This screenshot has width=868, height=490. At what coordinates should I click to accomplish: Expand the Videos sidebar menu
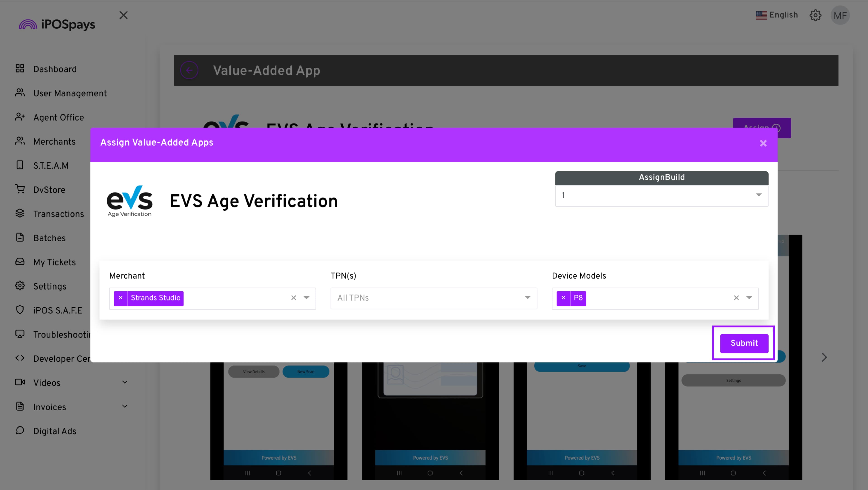(x=125, y=382)
